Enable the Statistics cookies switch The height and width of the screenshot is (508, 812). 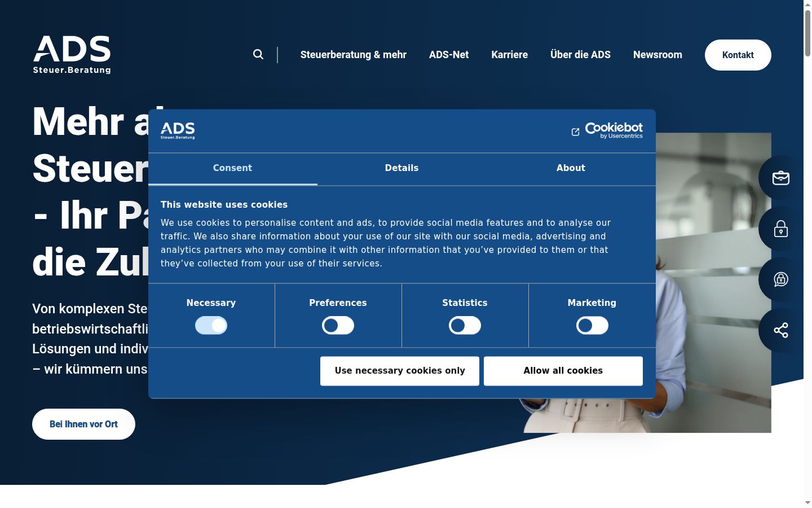tap(465, 325)
